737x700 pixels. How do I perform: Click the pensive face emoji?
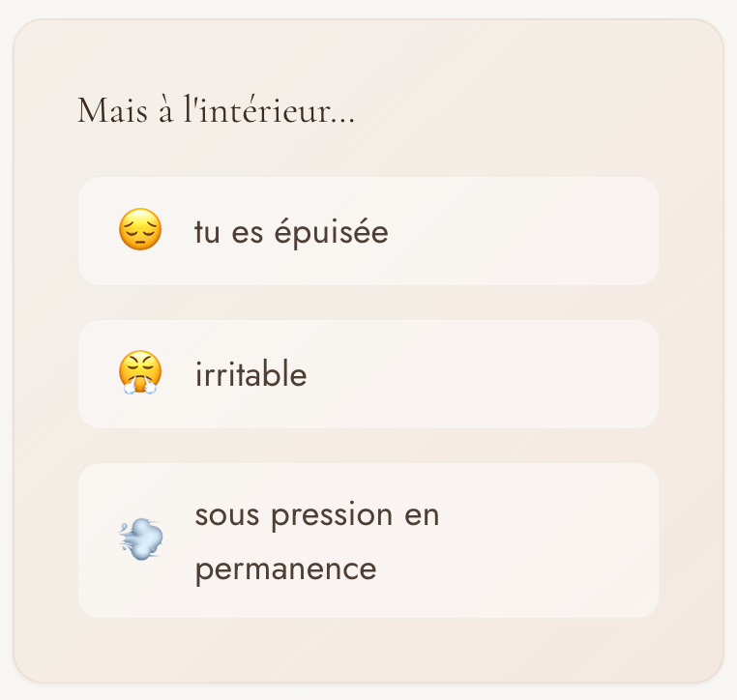click(139, 232)
